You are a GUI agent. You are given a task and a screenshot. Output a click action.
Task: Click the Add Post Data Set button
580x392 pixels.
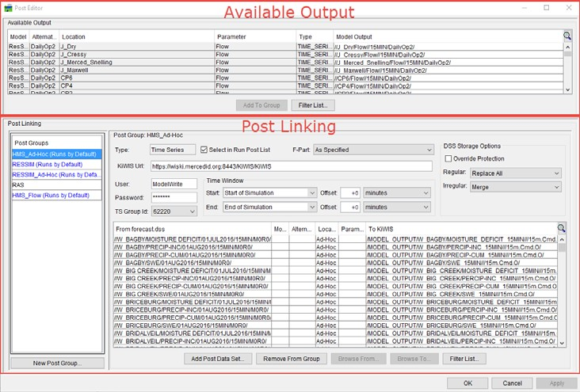pos(218,359)
